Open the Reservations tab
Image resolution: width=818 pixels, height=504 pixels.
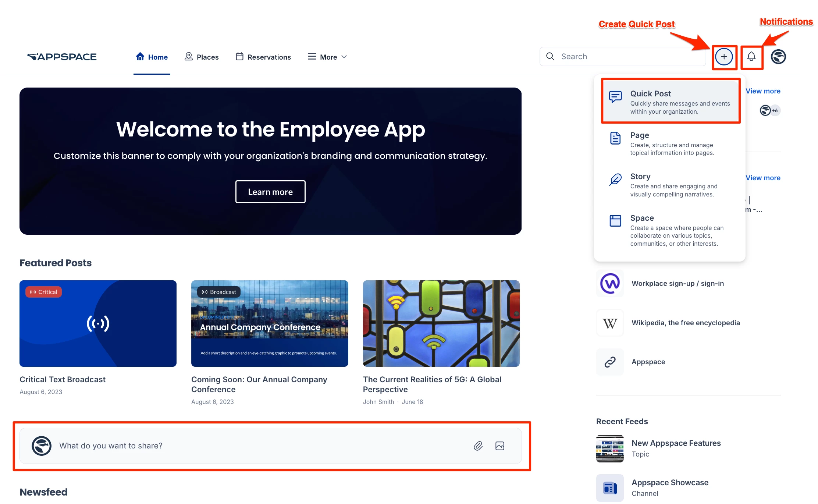coord(263,57)
